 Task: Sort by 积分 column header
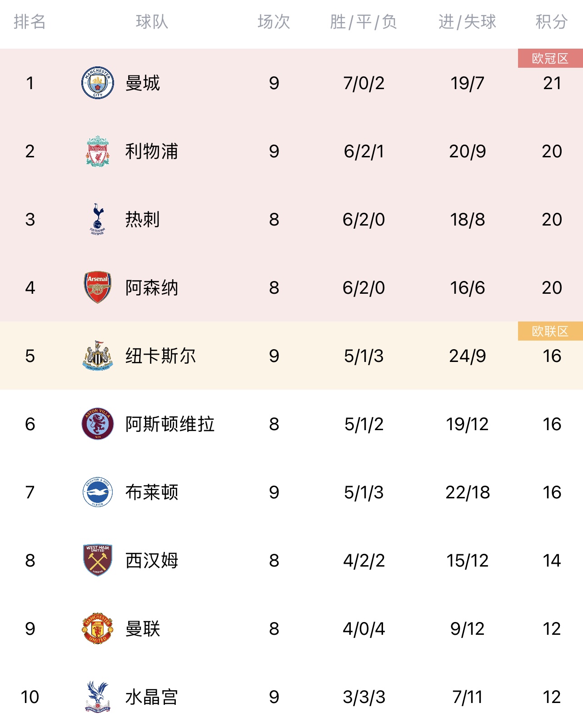coord(551,21)
